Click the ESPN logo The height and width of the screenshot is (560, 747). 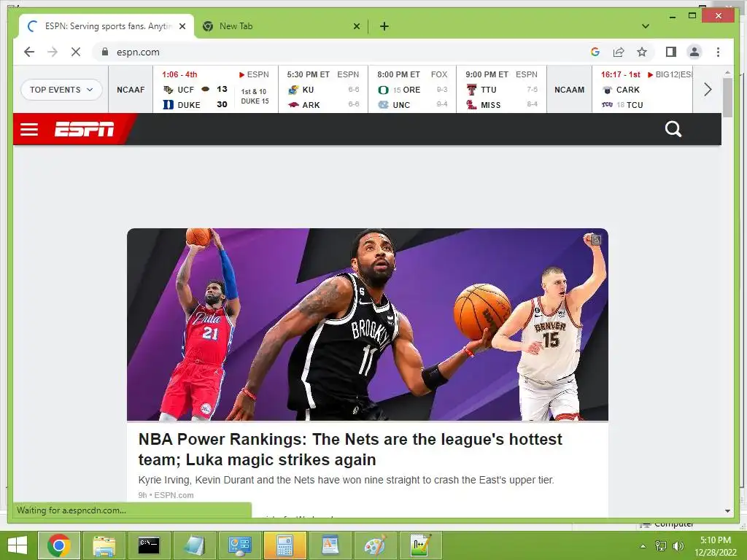click(x=85, y=129)
